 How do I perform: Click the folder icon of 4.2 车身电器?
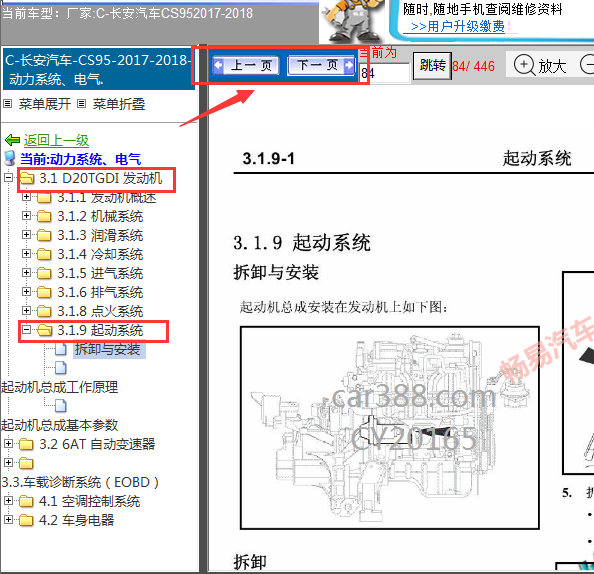pos(26,520)
